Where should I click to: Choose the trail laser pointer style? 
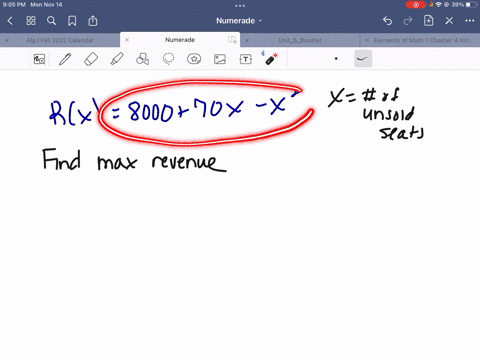pos(363,59)
